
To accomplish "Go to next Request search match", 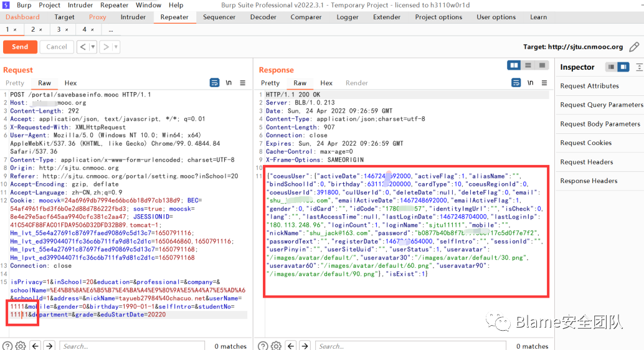I will click(x=49, y=346).
